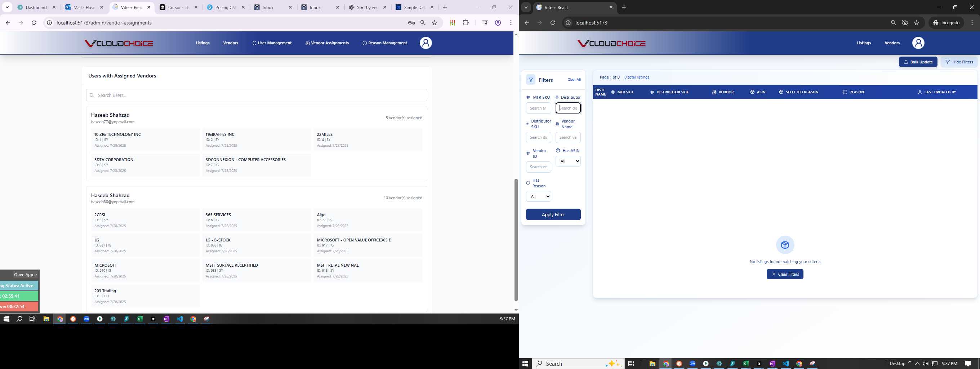The width and height of the screenshot is (980, 369).
Task: Switch to the Mail tab
Action: (84, 7)
